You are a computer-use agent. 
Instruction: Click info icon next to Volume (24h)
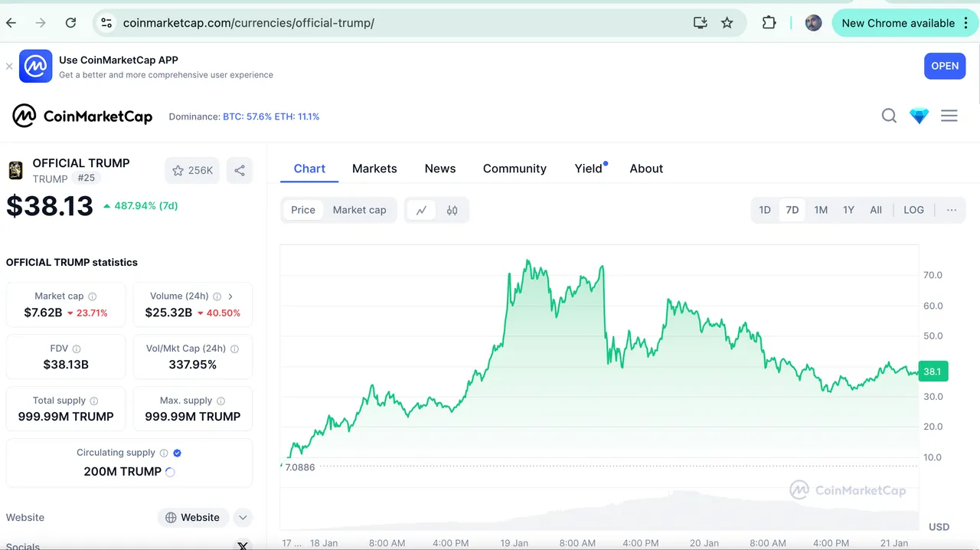coord(217,296)
